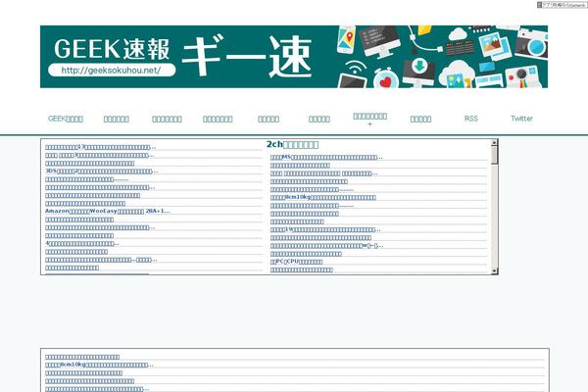This screenshot has height=392, width=588.
Task: Click the scroll up arrow of headline box
Action: pyautogui.click(x=495, y=144)
